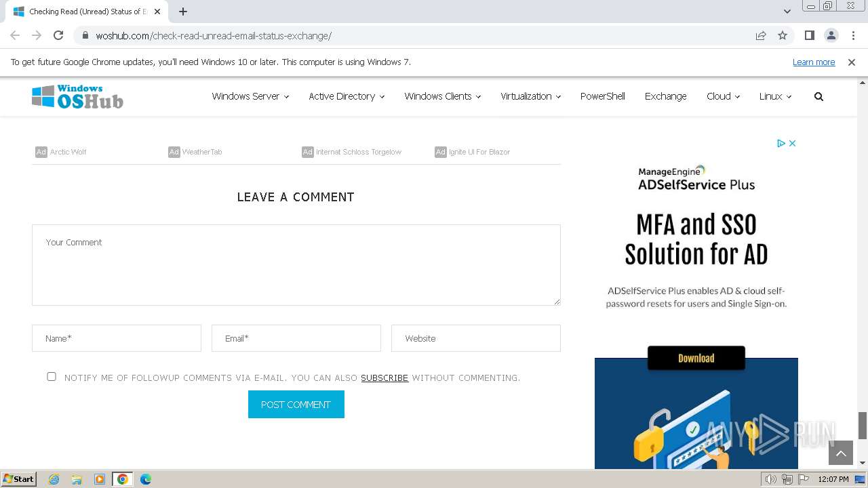Open the site search magnifier
The height and width of the screenshot is (488, 868).
point(818,96)
